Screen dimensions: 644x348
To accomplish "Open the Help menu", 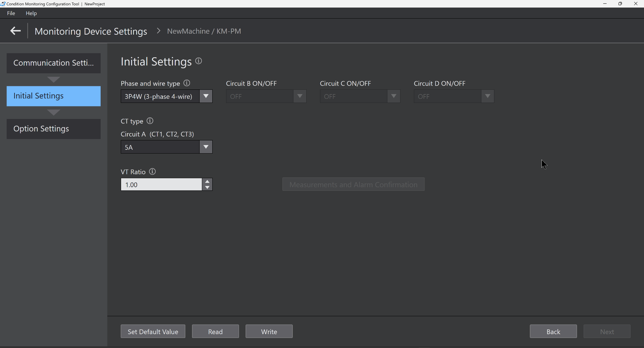I will 31,13.
